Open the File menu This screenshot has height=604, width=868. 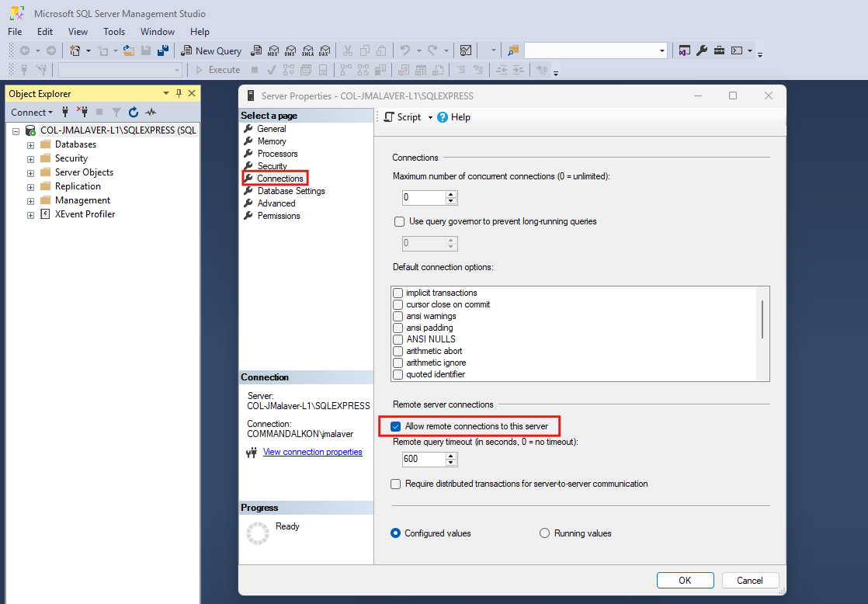[x=15, y=32]
